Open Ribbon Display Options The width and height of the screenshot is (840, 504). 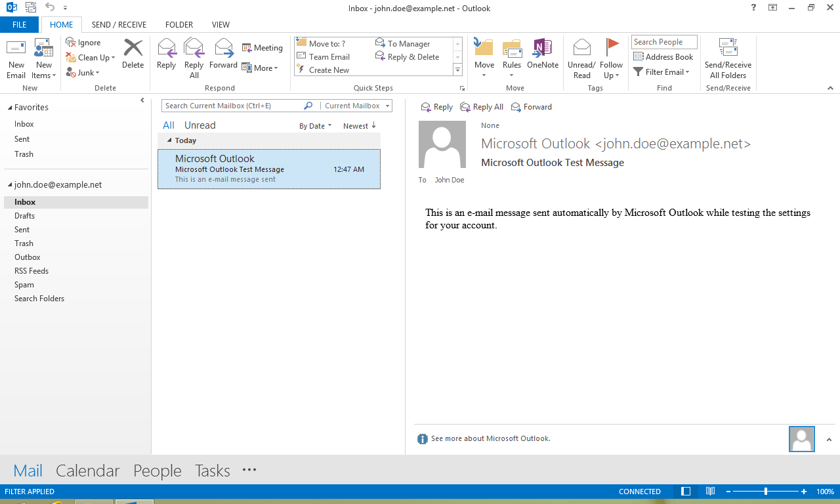coord(772,8)
